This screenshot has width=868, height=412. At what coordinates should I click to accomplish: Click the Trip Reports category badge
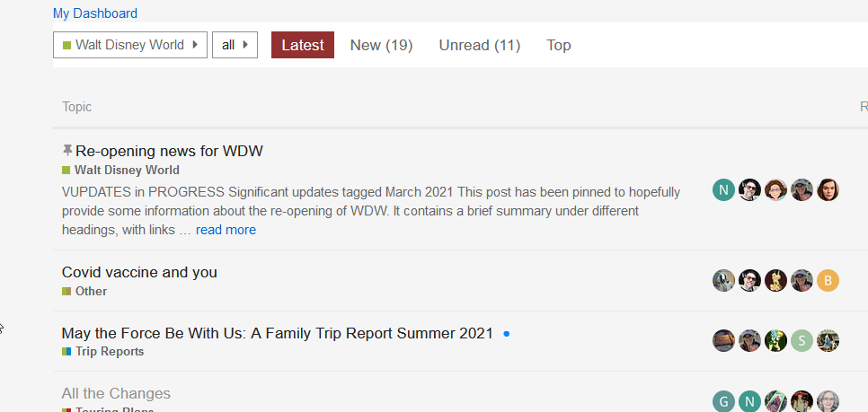[109, 352]
